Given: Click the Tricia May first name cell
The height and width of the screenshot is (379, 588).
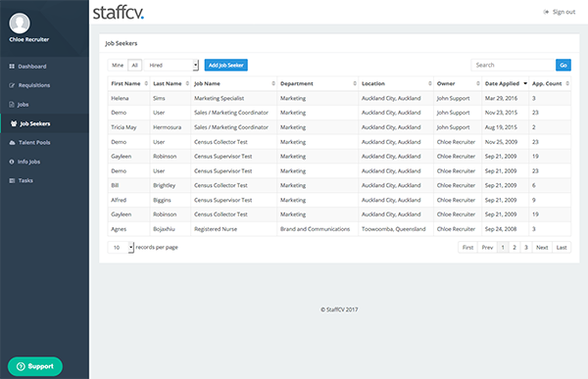Looking at the screenshot, I should (x=128, y=127).
